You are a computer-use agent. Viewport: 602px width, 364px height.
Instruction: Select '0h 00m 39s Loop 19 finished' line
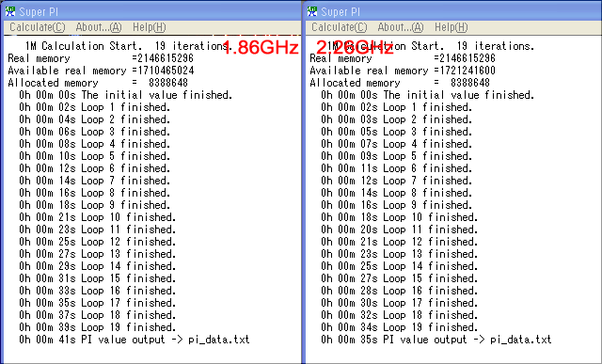pyautogui.click(x=98, y=327)
